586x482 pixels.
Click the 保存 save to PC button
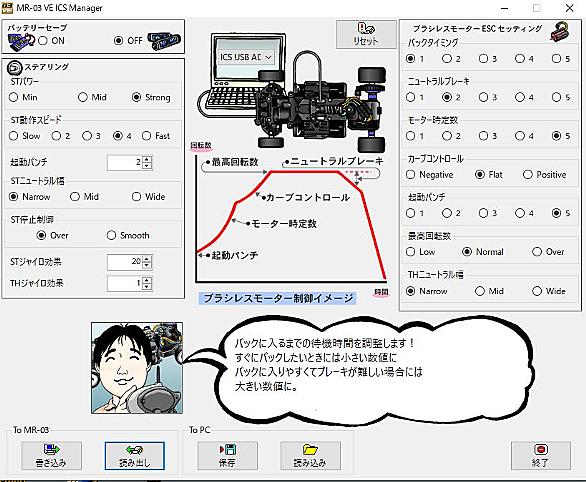227,456
